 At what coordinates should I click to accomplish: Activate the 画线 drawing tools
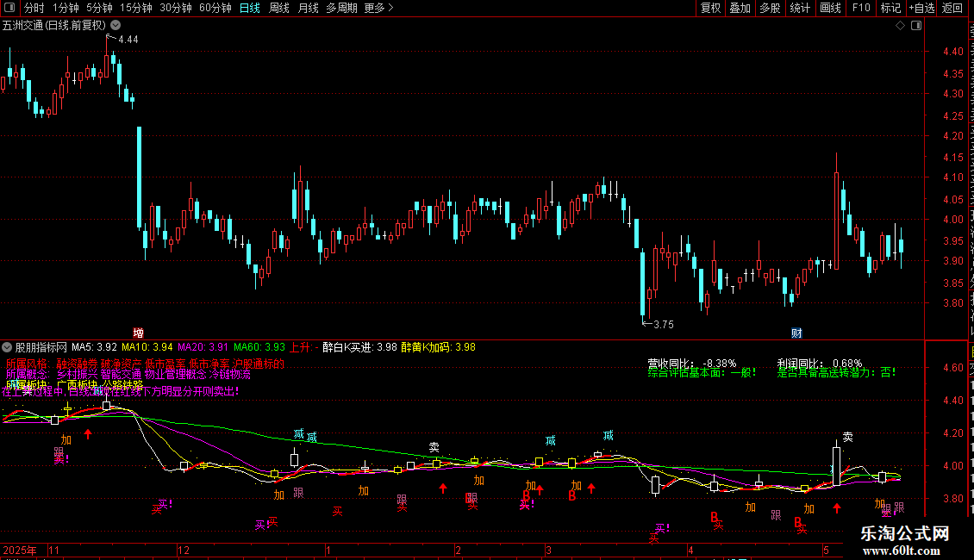coord(830,8)
